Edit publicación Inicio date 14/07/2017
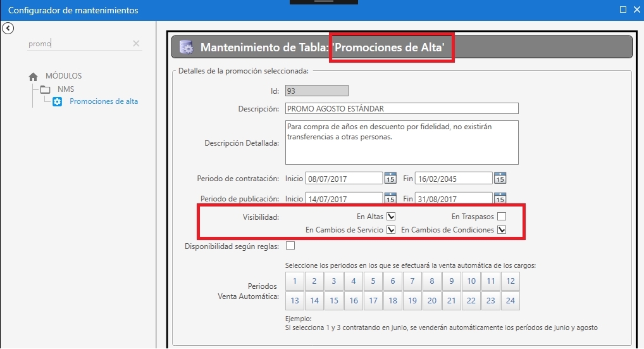 click(x=344, y=198)
